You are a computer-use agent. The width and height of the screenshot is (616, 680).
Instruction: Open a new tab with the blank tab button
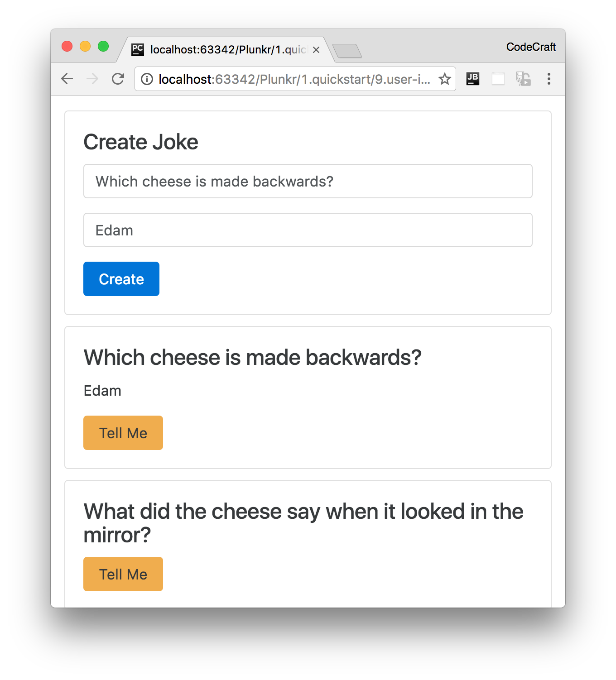(347, 51)
